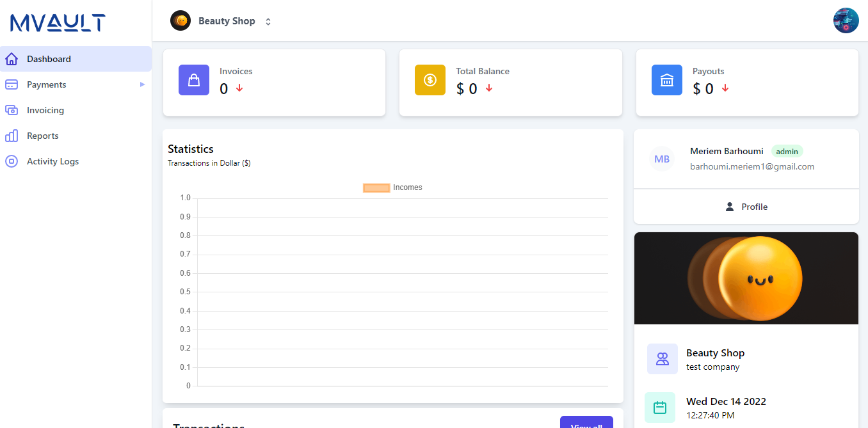Click View all transactions button
Image resolution: width=868 pixels, height=428 pixels.
click(x=586, y=423)
